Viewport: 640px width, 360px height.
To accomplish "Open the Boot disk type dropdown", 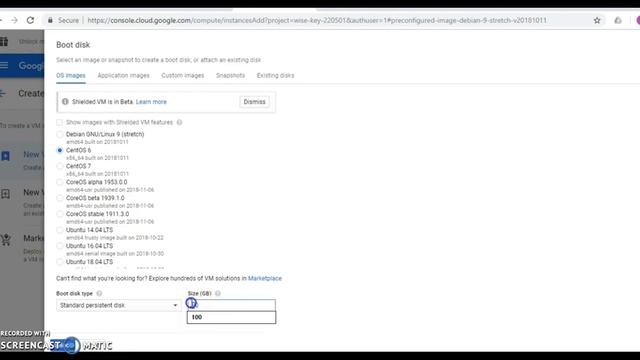I will point(119,305).
